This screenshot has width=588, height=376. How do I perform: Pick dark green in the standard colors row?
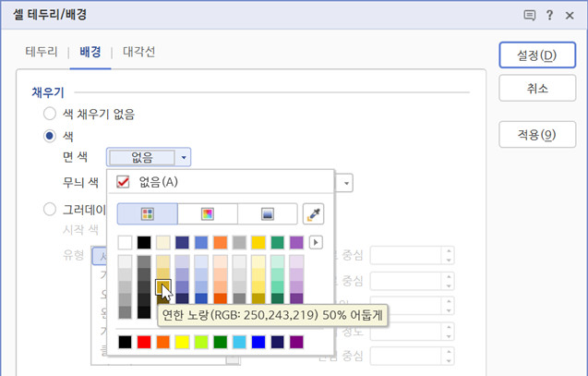point(221,342)
